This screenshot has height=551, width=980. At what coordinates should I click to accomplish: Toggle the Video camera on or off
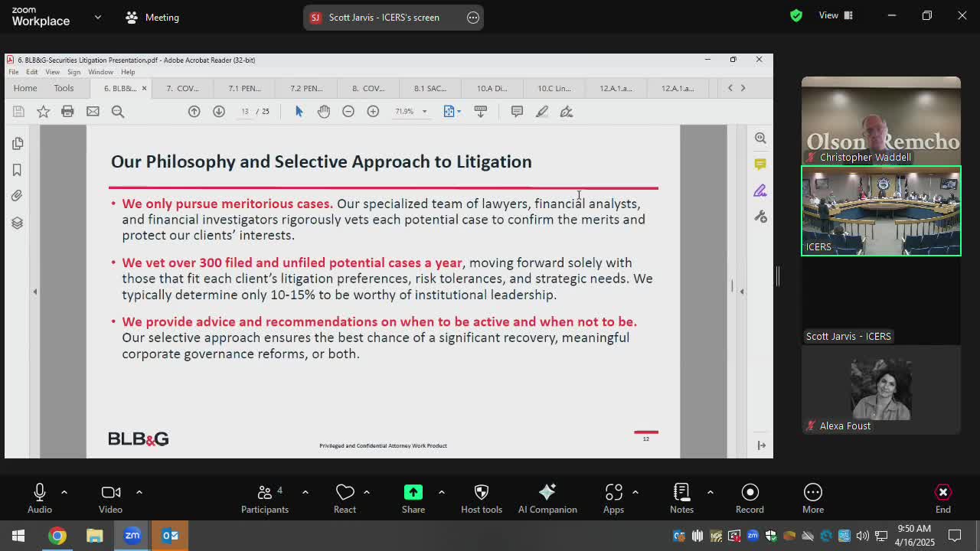point(110,498)
